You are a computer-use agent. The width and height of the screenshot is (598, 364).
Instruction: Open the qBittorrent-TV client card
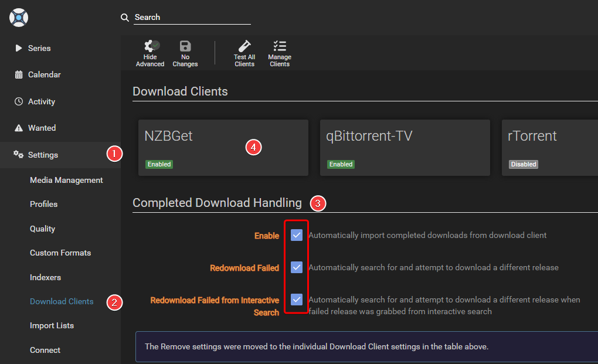point(405,148)
